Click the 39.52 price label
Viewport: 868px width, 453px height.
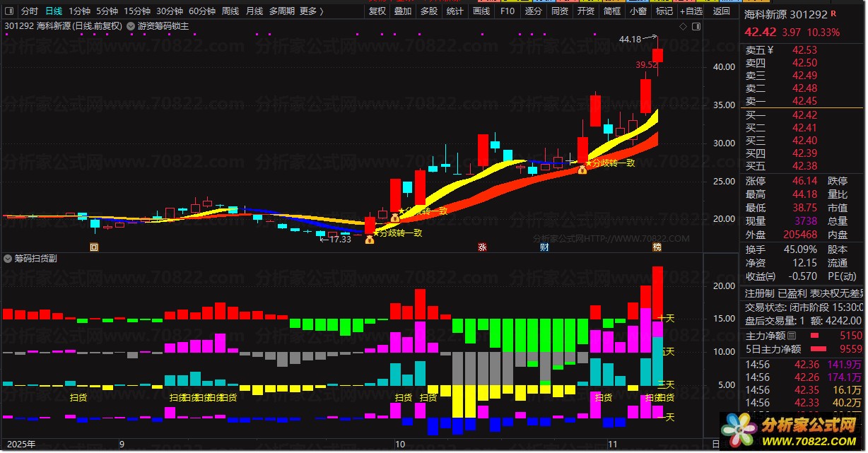tap(647, 64)
